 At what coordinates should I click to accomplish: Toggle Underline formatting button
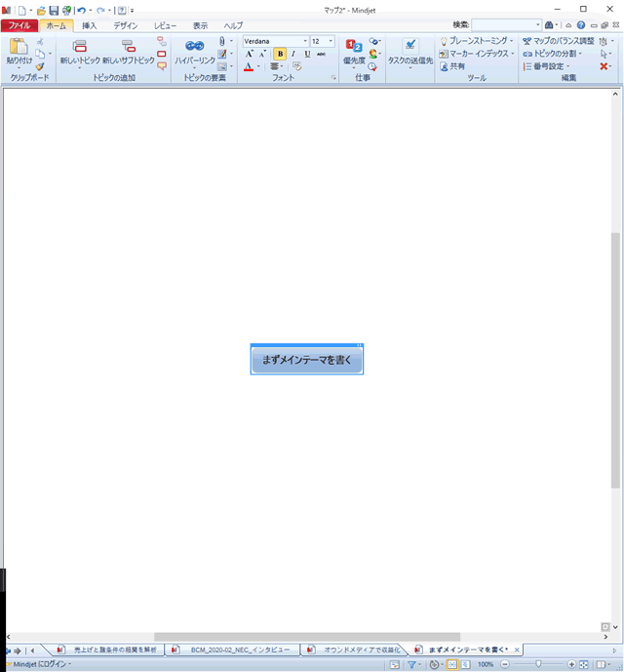(x=307, y=54)
